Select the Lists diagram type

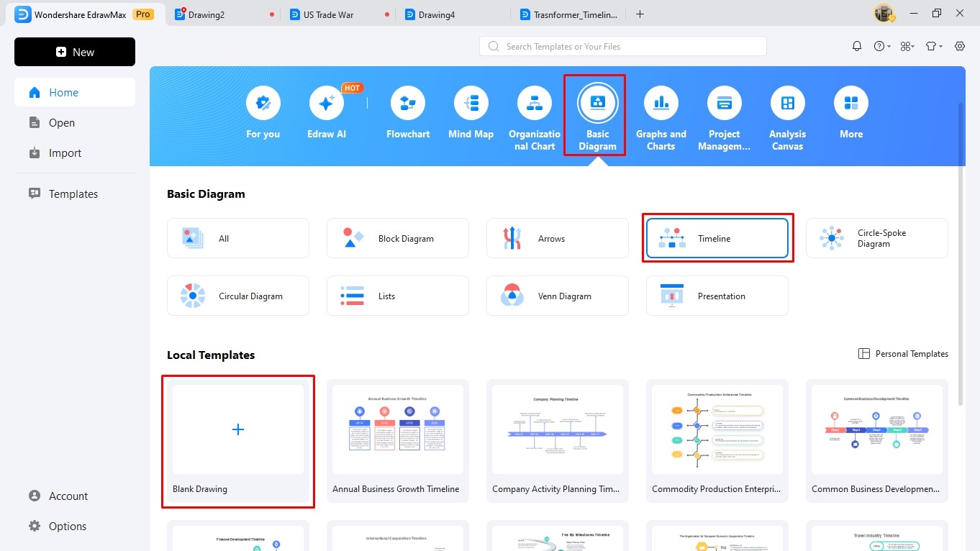(398, 296)
